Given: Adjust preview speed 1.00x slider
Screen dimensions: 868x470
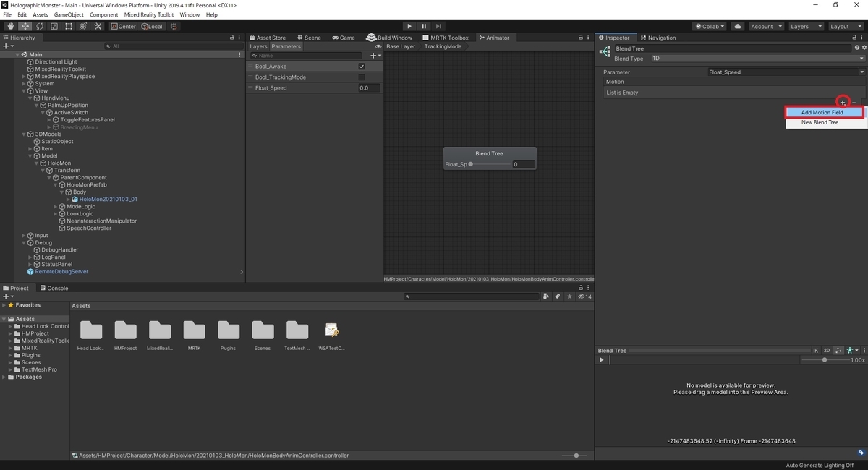Looking at the screenshot, I should coord(825,359).
